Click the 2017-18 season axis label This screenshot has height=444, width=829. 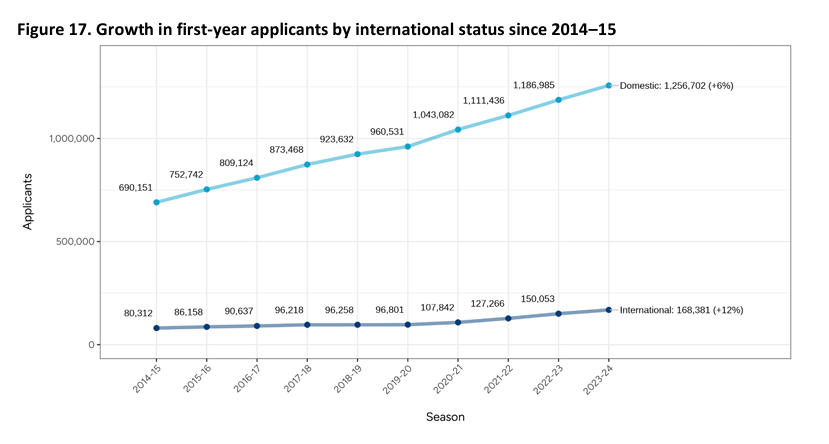tap(297, 378)
